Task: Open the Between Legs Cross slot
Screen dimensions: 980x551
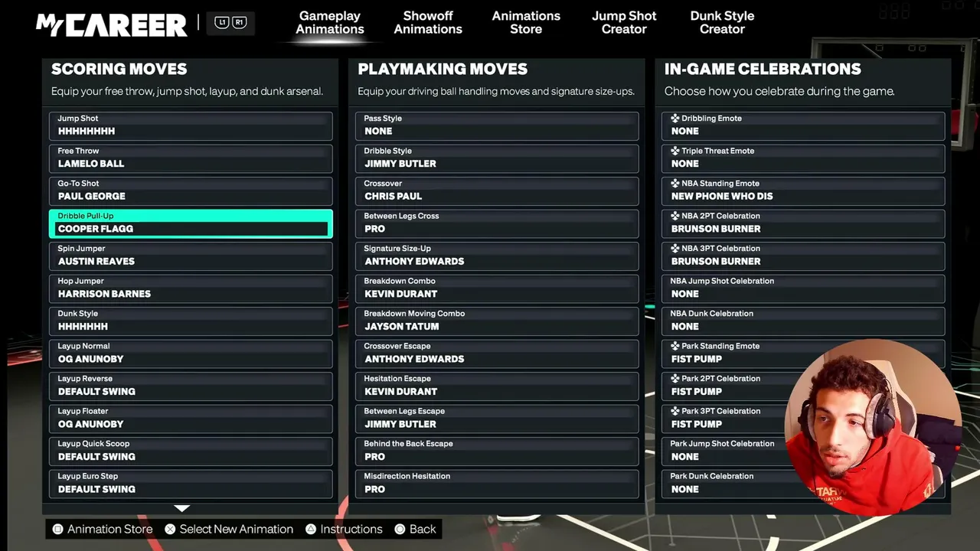Action: 497,223
